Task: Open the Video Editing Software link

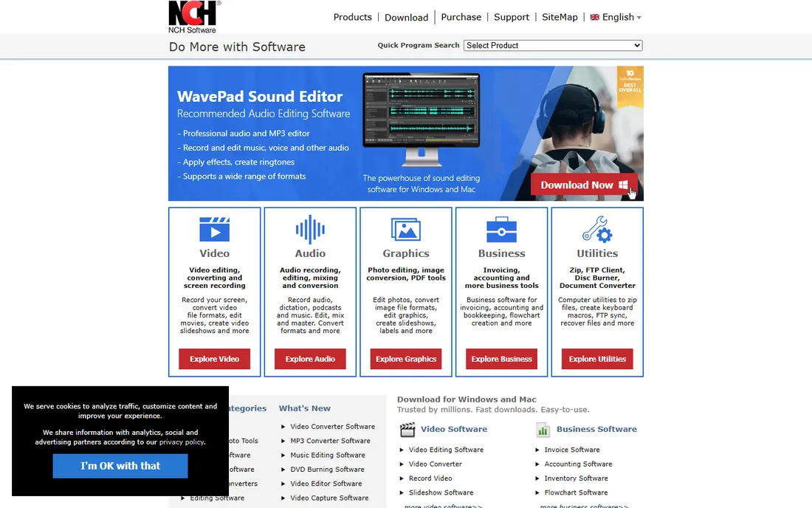Action: coord(446,450)
